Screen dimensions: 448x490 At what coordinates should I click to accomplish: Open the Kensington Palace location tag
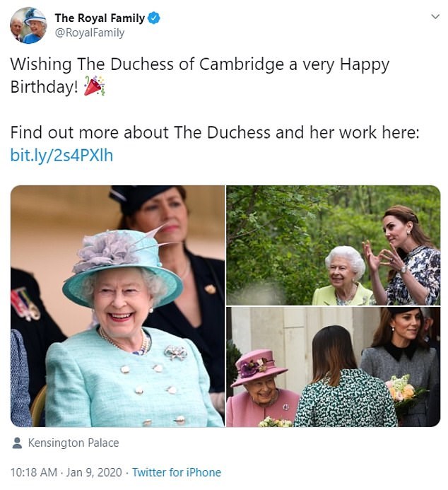[73, 443]
